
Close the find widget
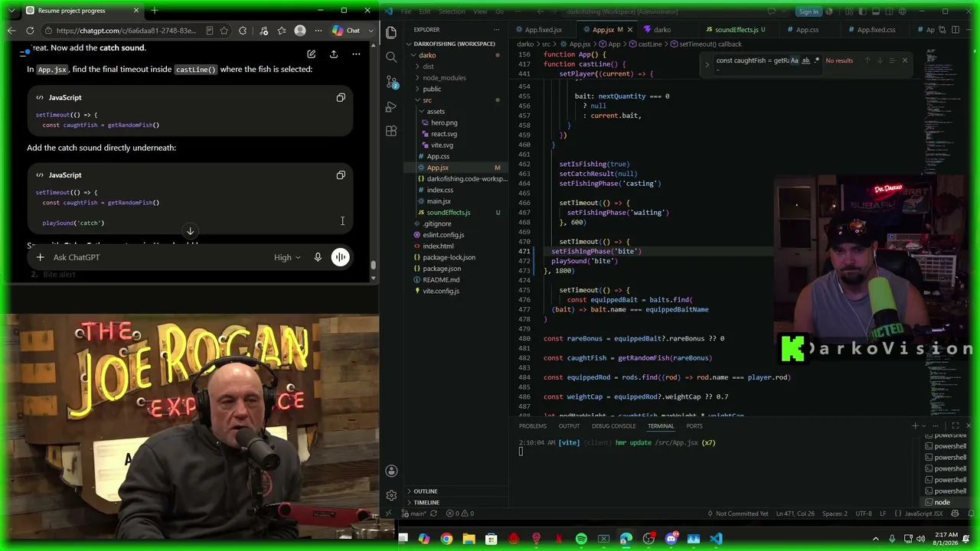click(x=904, y=60)
